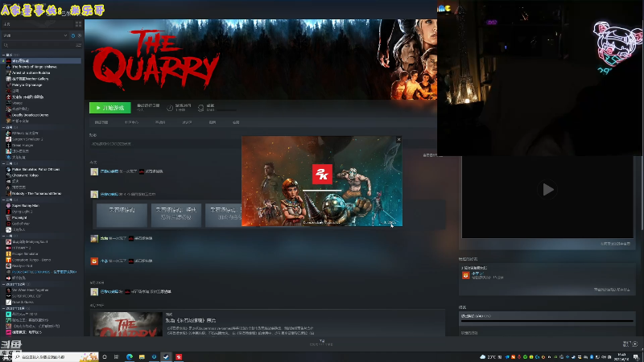644x362 pixels.
Task: Select Ghostwire: Tokyo in library
Action: [x=26, y=175]
